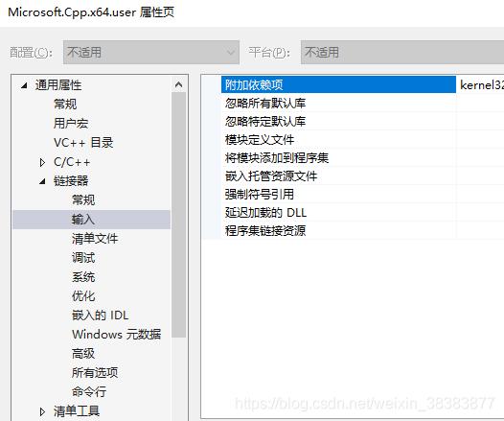Expand the C/C++ tree node
Screen dimensions: 504x421
click(42, 162)
